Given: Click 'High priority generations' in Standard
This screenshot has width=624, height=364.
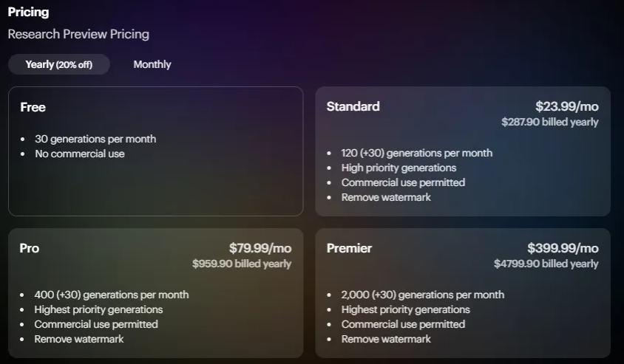Looking at the screenshot, I should coord(399,168).
